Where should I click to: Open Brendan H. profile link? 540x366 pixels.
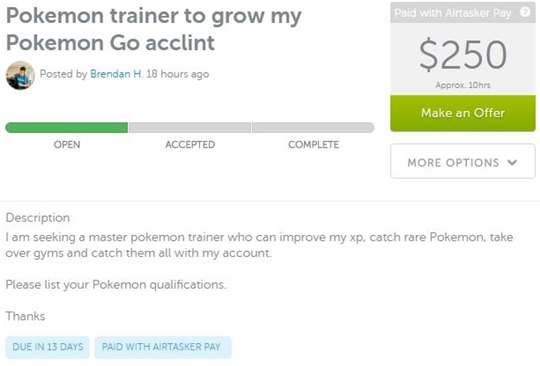tap(116, 74)
